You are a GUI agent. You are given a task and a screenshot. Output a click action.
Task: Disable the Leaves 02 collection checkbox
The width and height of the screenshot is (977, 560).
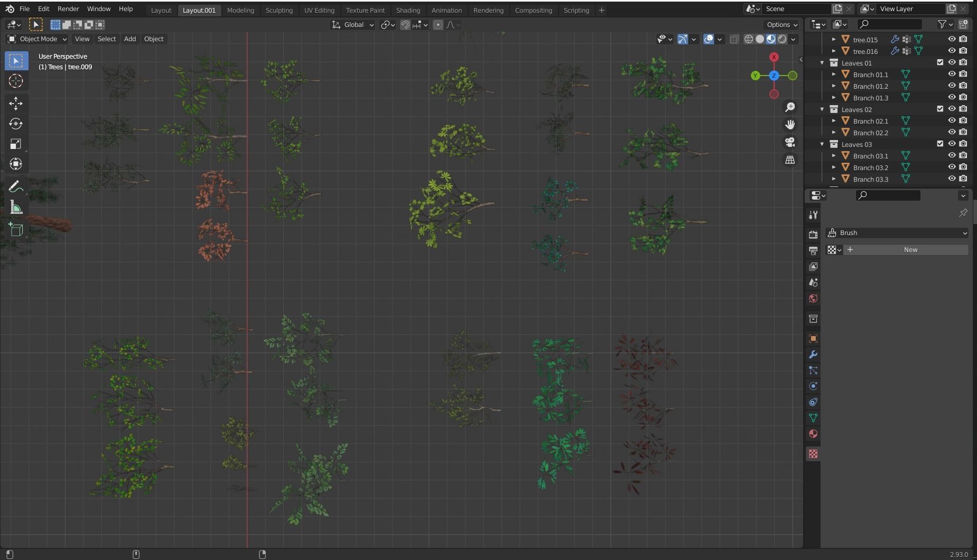coord(940,109)
